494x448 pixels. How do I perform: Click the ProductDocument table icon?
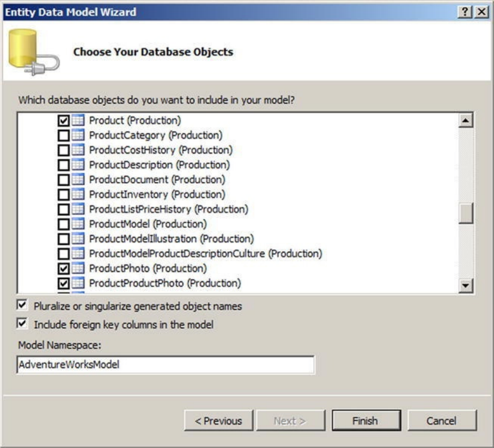78,180
